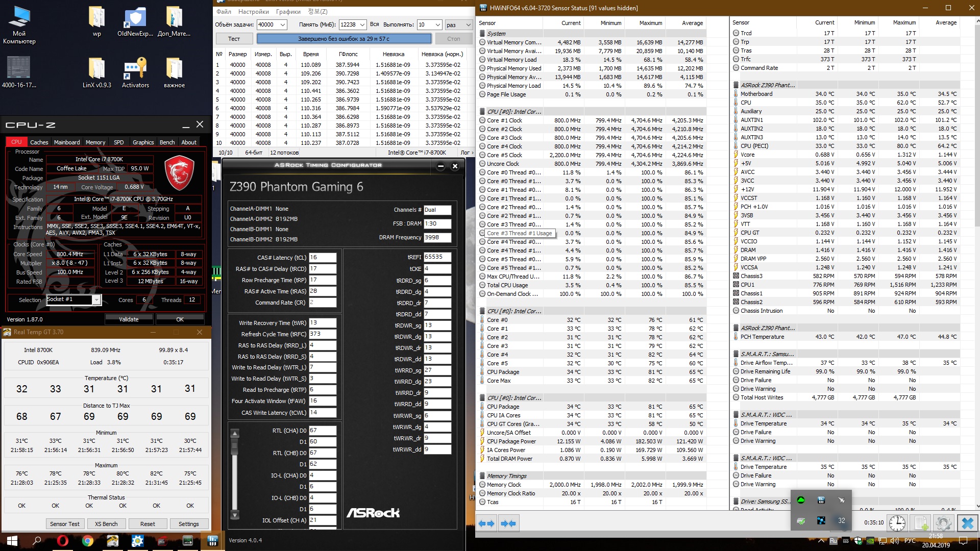Screen dimensions: 980x551
Task: Click the HWiNFO logging document icon
Action: [x=921, y=523]
